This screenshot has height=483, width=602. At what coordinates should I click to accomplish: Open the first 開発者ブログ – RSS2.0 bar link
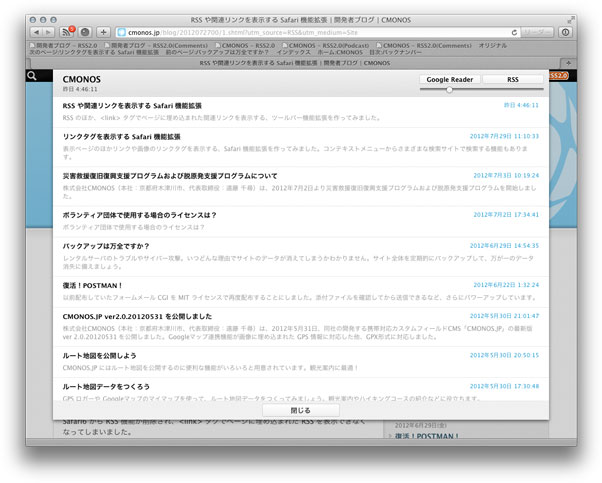point(63,46)
